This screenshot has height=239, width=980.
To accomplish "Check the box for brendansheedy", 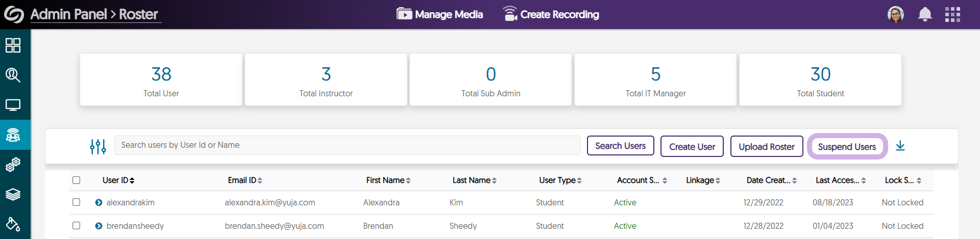I will pos(77,226).
